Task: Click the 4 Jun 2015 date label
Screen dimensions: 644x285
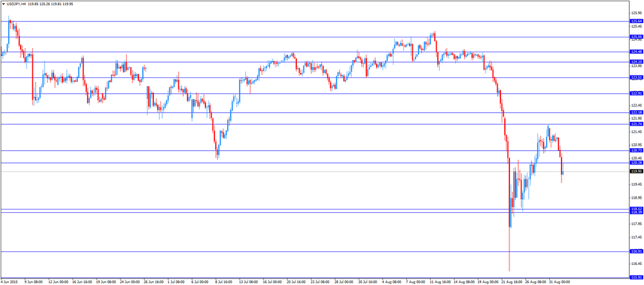Action: 10,282
